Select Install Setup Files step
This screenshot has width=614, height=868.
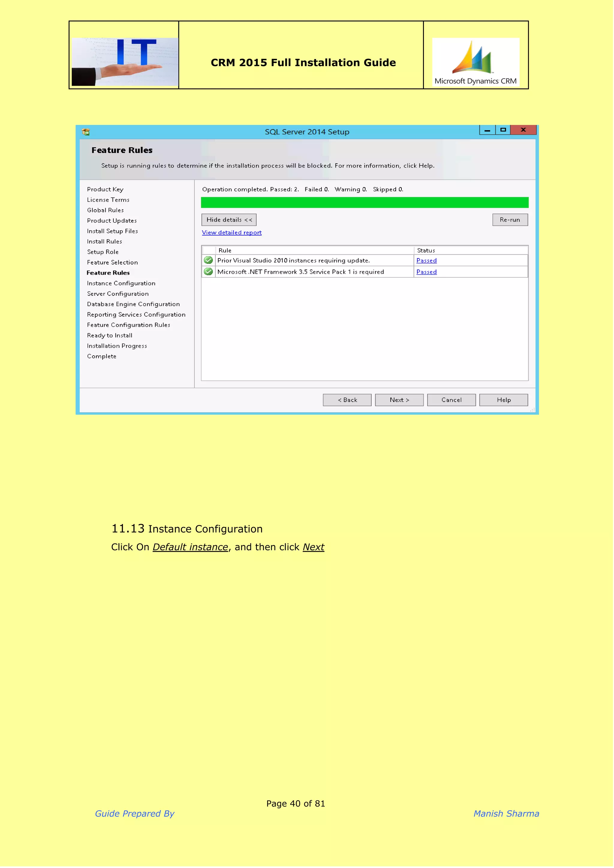[x=113, y=231]
